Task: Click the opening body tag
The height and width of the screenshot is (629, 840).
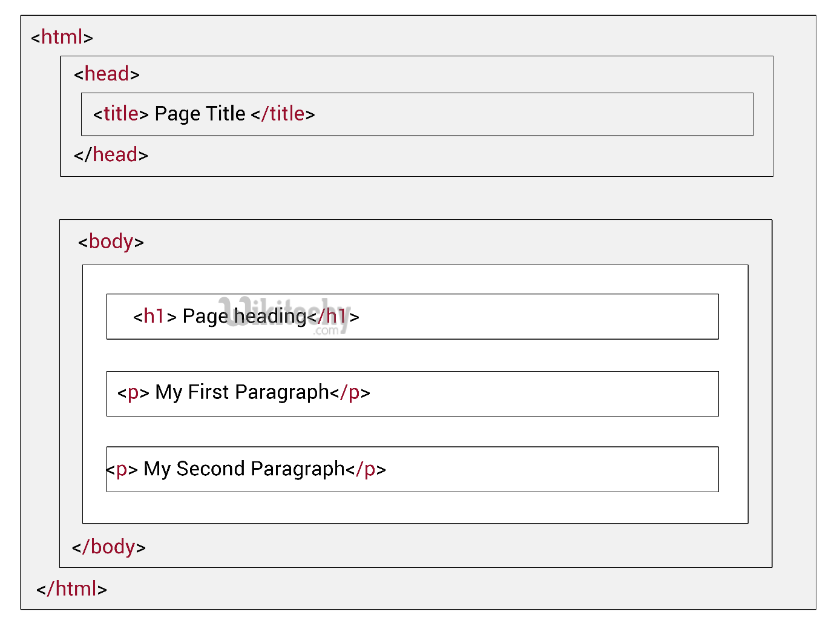Action: (x=111, y=242)
